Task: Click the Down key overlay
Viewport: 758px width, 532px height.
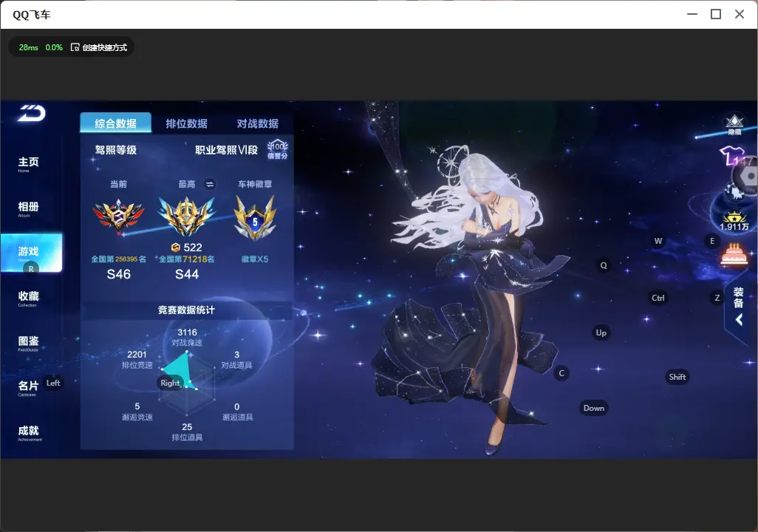Action: (594, 408)
